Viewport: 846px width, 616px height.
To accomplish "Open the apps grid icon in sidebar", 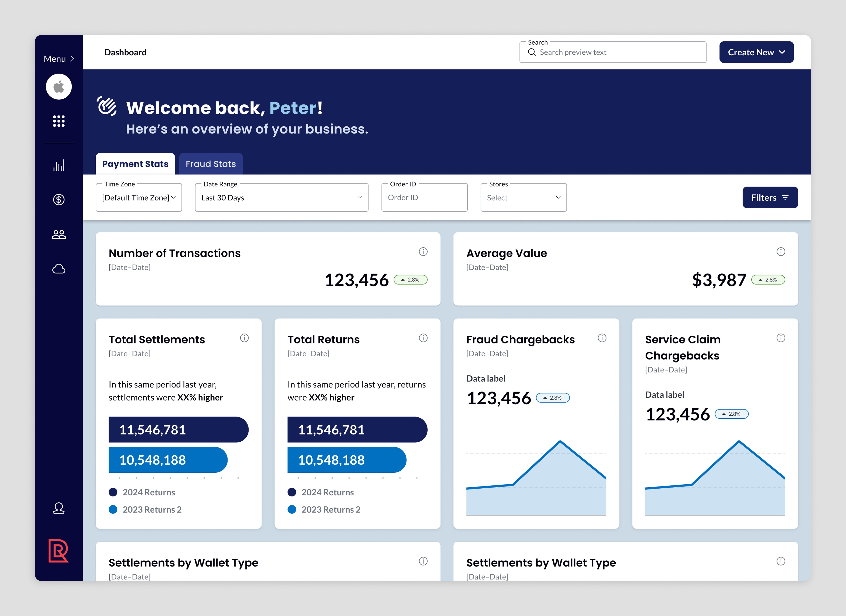I will [x=59, y=121].
